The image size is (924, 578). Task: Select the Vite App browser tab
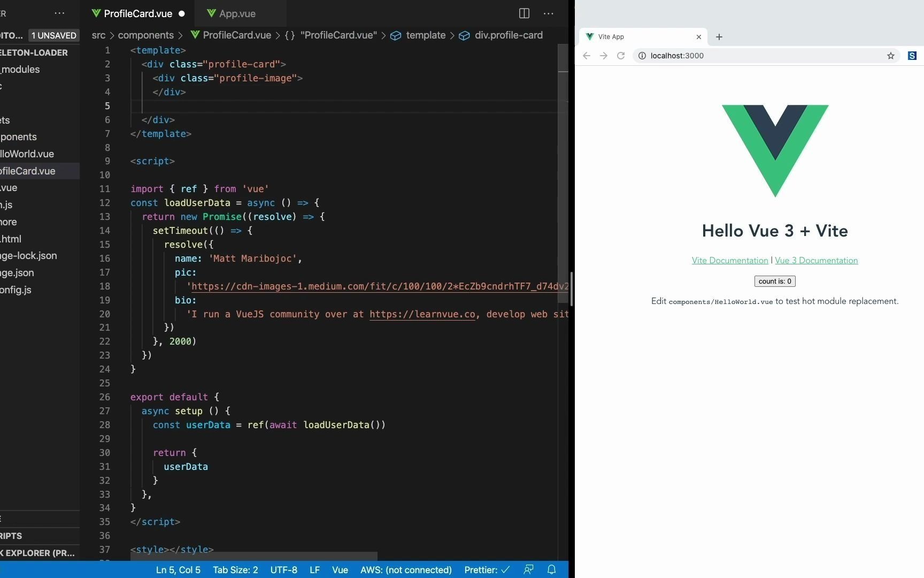click(x=643, y=37)
